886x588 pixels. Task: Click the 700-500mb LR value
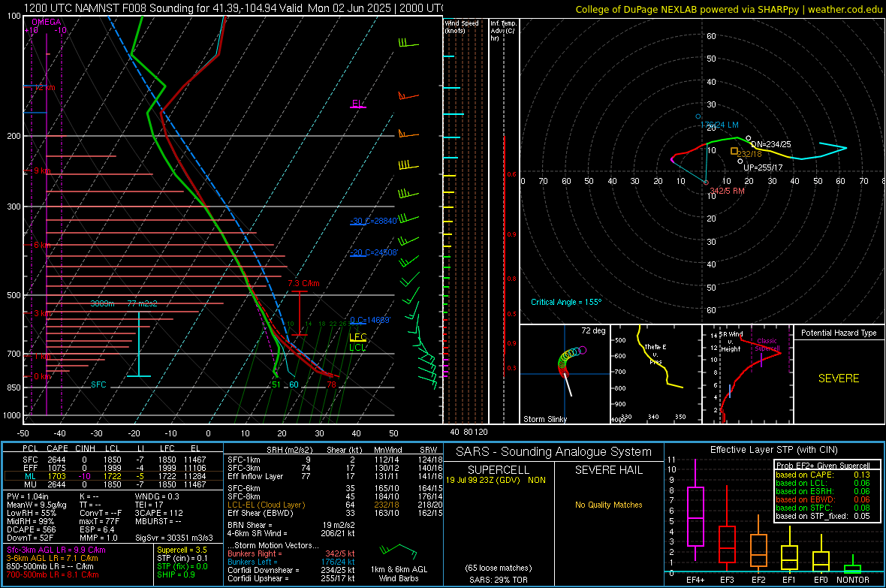[x=53, y=574]
